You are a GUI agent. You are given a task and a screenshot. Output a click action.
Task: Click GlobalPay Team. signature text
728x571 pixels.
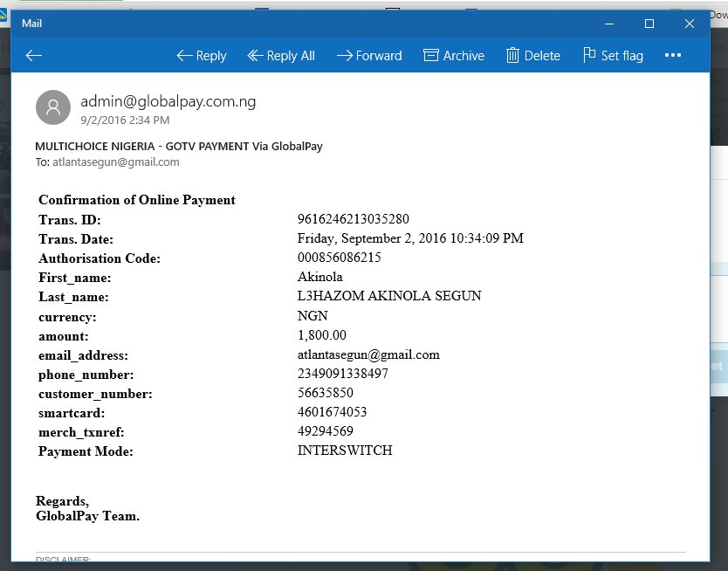[88, 516]
